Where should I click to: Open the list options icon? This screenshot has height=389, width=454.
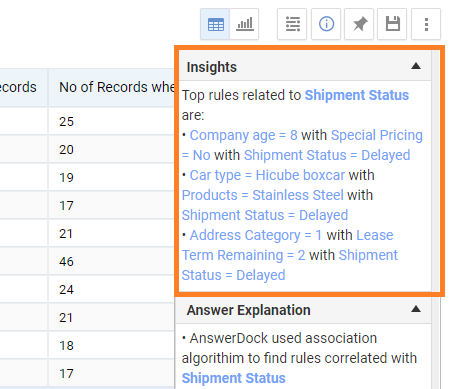pos(292,24)
